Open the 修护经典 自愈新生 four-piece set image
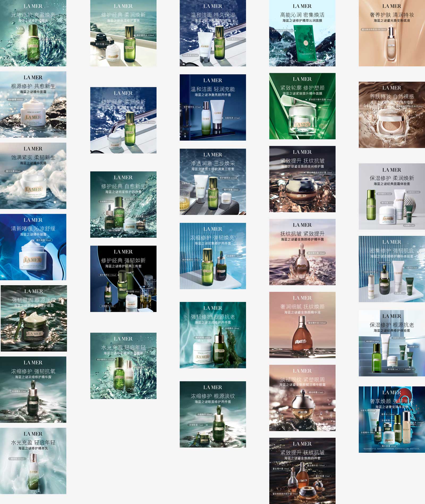The height and width of the screenshot is (504, 425). 123,204
